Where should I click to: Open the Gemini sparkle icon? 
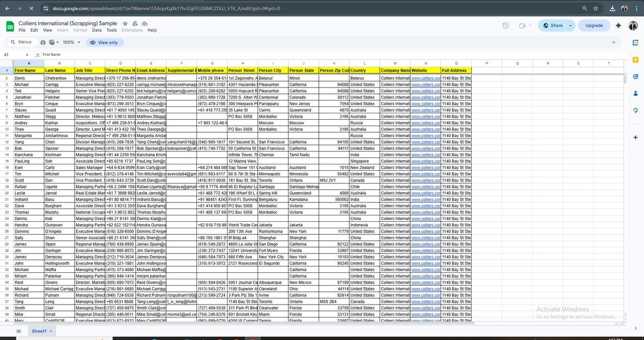tap(618, 25)
